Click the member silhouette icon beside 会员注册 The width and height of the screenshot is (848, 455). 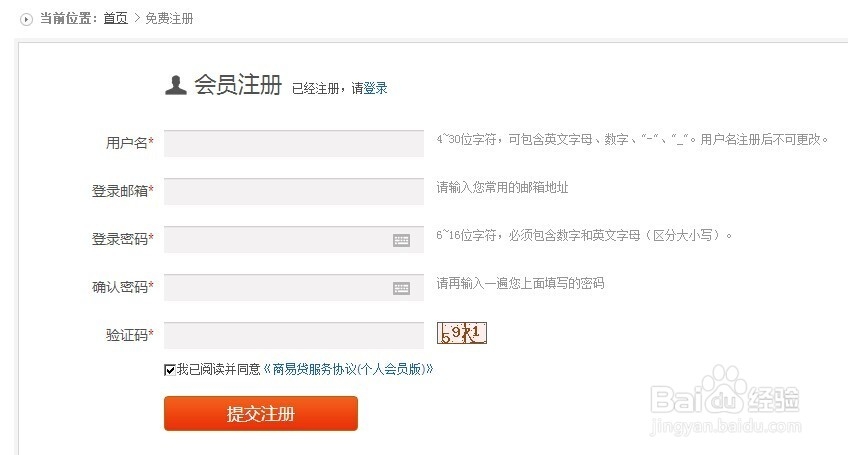click(x=176, y=86)
